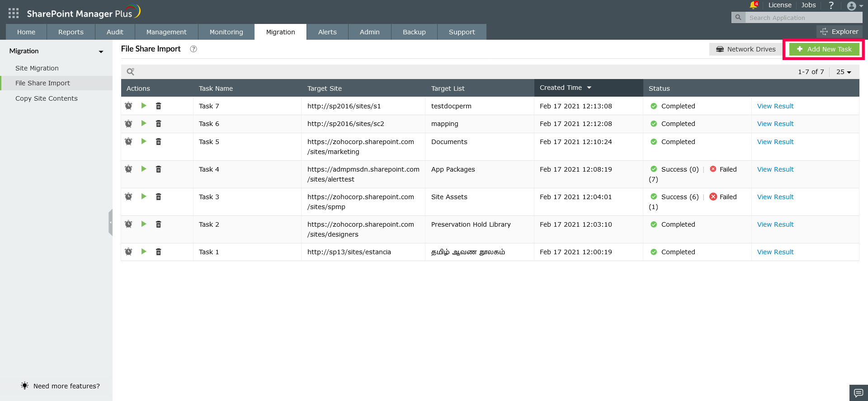Schedule Task 6 using the clock icon
The height and width of the screenshot is (401, 868).
(128, 123)
